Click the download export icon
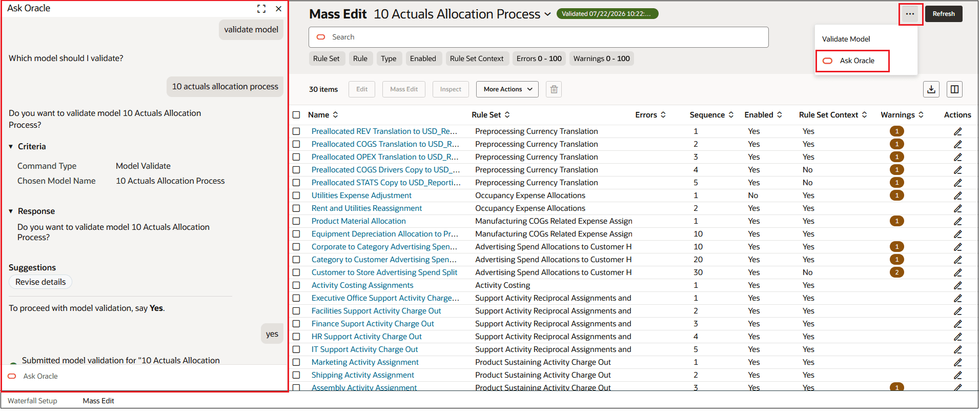The image size is (980, 411). click(x=931, y=89)
